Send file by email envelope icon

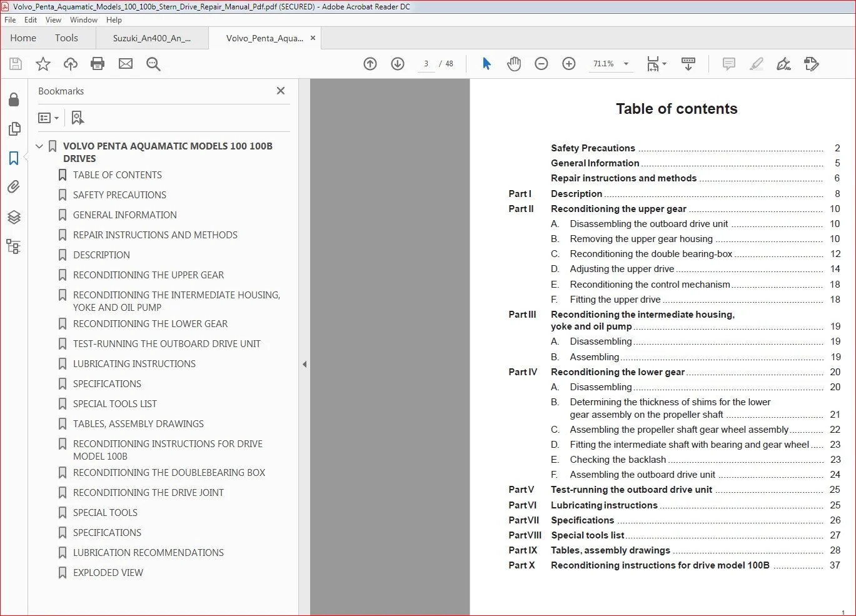(126, 64)
